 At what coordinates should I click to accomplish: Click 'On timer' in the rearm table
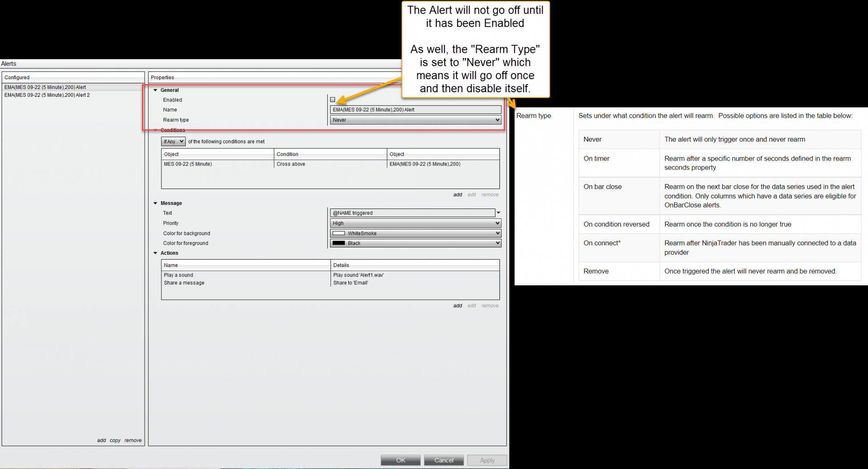tap(596, 158)
